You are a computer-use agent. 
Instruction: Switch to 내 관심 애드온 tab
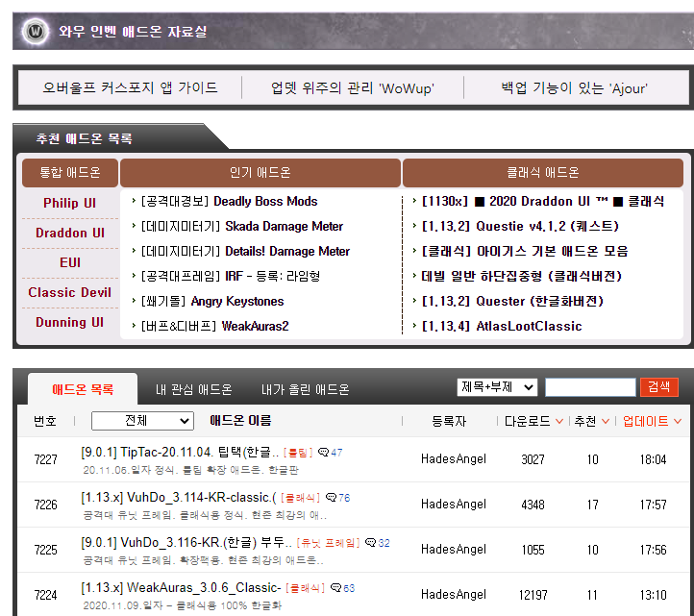(x=194, y=389)
